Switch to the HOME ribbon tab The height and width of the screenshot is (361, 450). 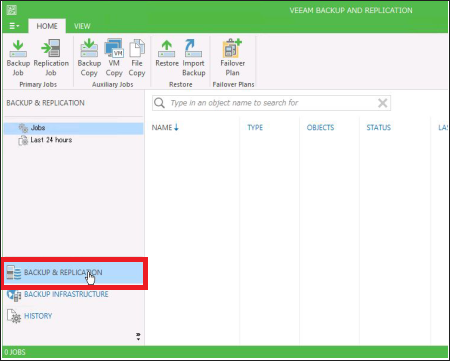coord(47,26)
